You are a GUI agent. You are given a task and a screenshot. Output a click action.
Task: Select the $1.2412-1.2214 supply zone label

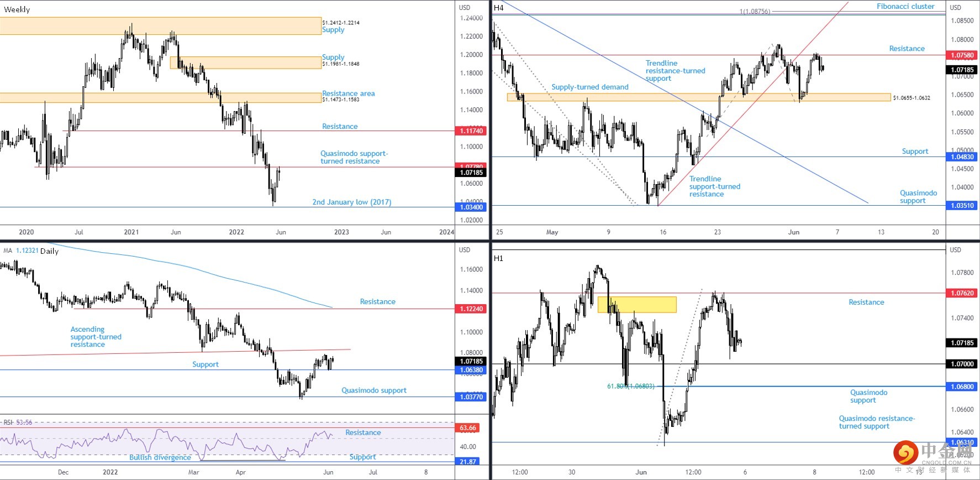point(341,23)
